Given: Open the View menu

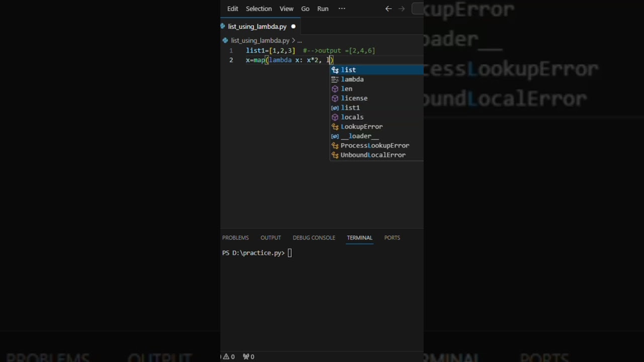Looking at the screenshot, I should coord(286,9).
